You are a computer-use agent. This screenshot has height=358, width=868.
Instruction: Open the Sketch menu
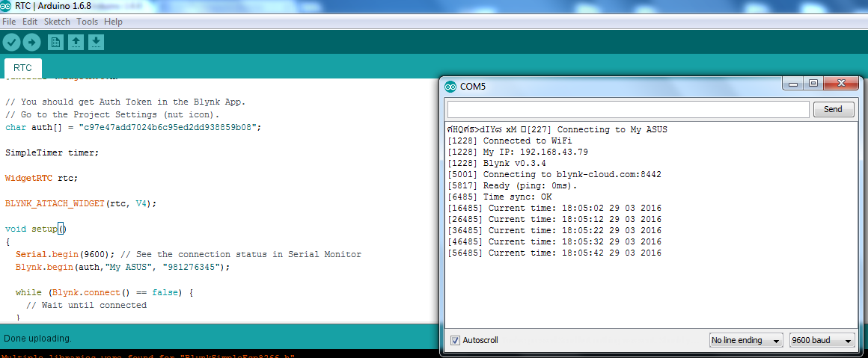[x=57, y=22]
